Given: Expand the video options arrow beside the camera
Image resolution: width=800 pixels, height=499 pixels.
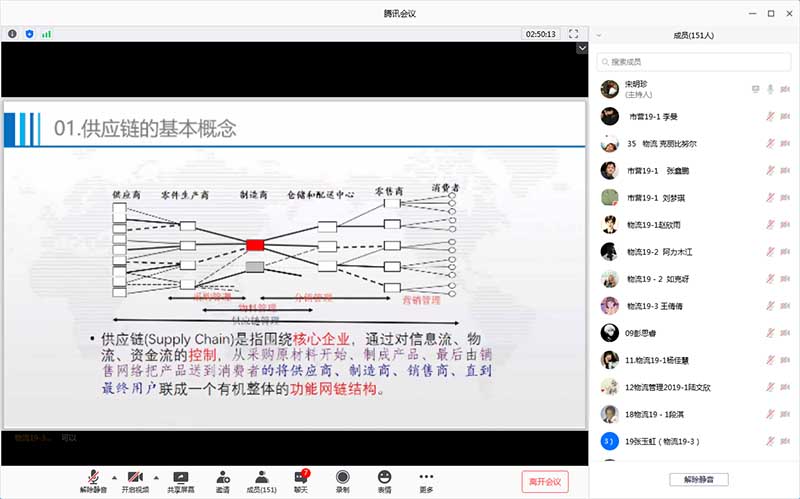Looking at the screenshot, I should 155,476.
